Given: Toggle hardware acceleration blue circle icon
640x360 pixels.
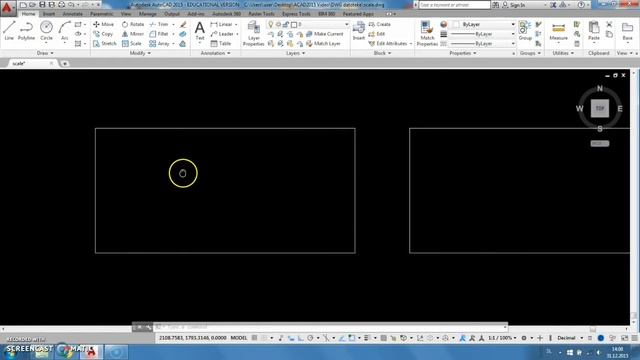Looking at the screenshot, I should pyautogui.click(x=601, y=338).
